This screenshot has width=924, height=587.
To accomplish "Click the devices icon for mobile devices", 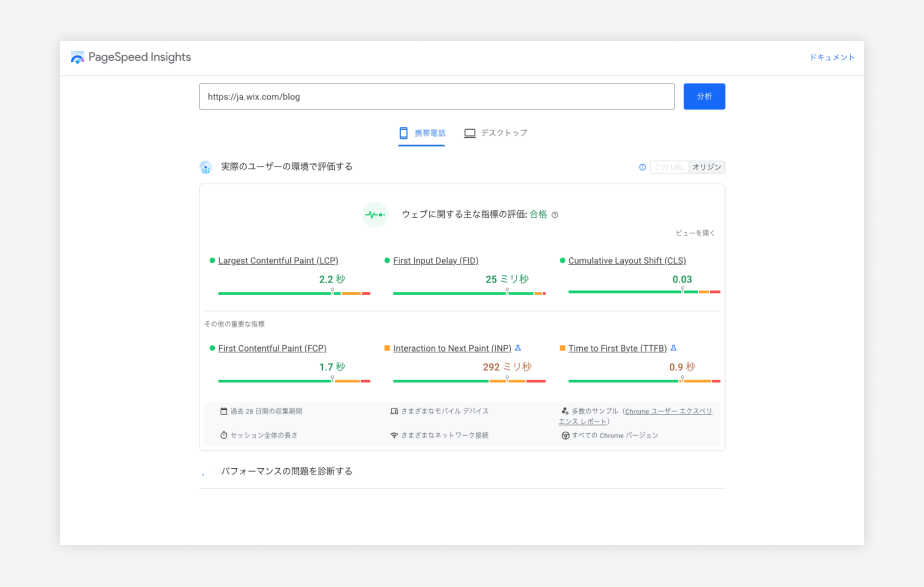I will (x=394, y=411).
